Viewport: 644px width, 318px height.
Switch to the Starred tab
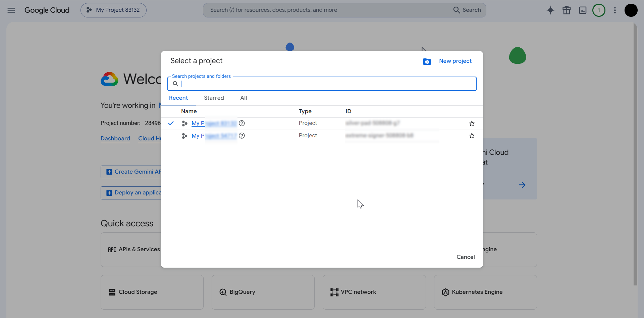pos(214,98)
